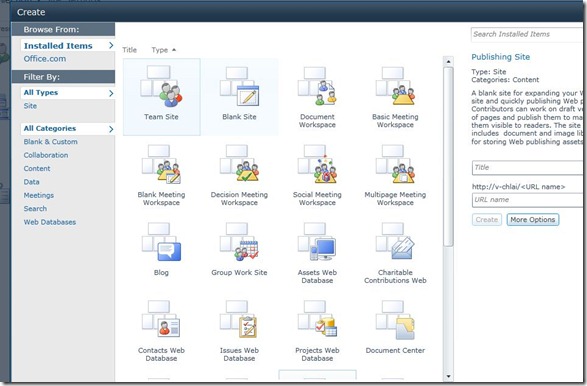Screen dimensions: 587x386
Task: Focus the site Title field
Action: (x=527, y=168)
